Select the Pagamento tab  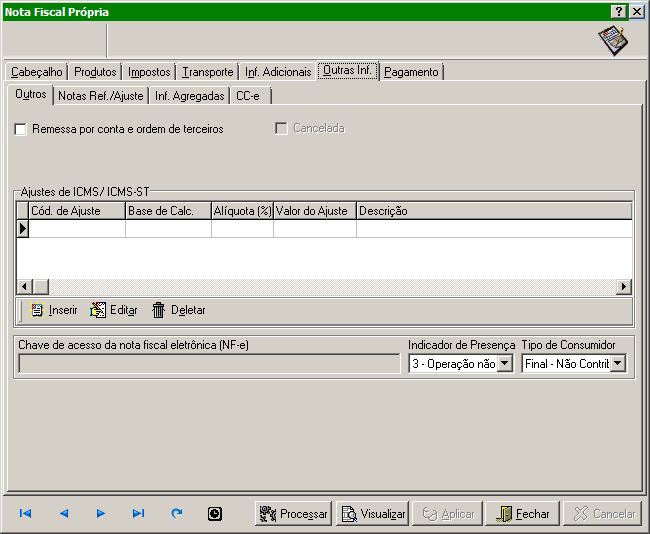(411, 72)
